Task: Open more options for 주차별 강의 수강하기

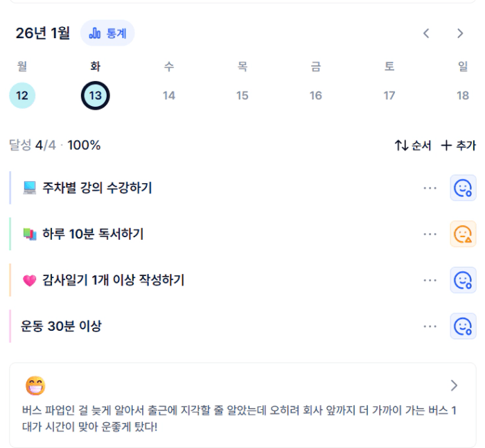Action: pyautogui.click(x=430, y=188)
